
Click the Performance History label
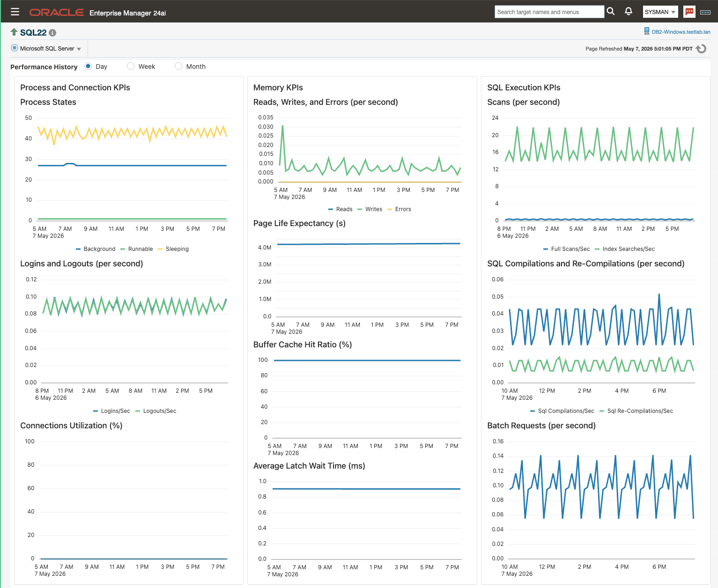(44, 67)
